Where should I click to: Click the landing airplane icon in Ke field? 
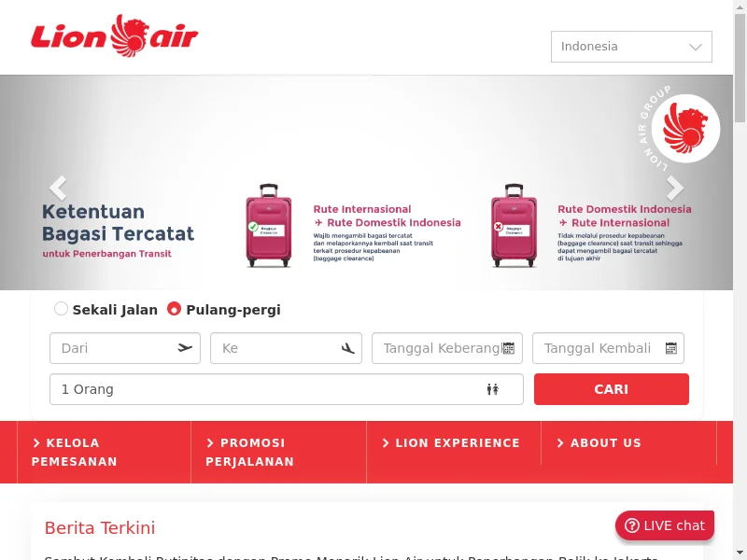tap(347, 348)
